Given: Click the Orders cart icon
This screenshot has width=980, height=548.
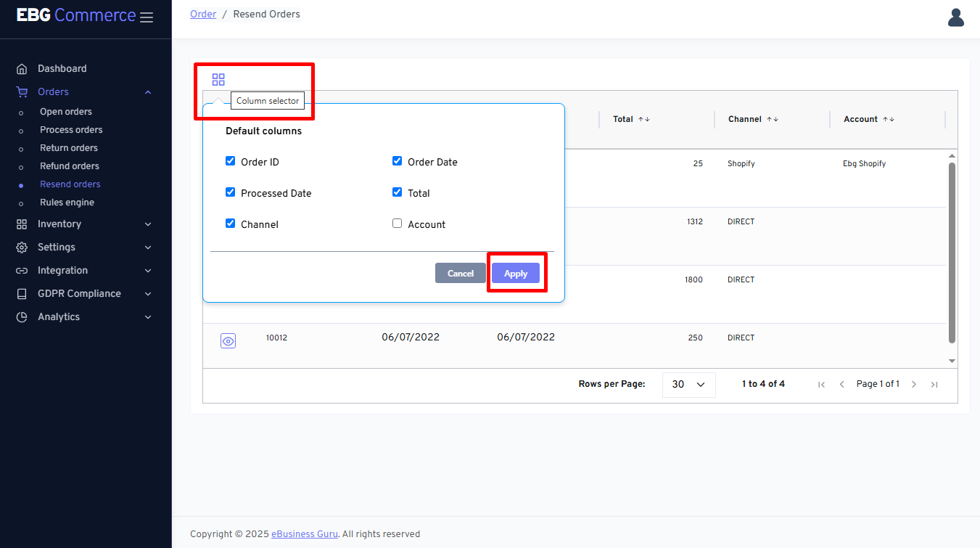Looking at the screenshot, I should coord(22,91).
